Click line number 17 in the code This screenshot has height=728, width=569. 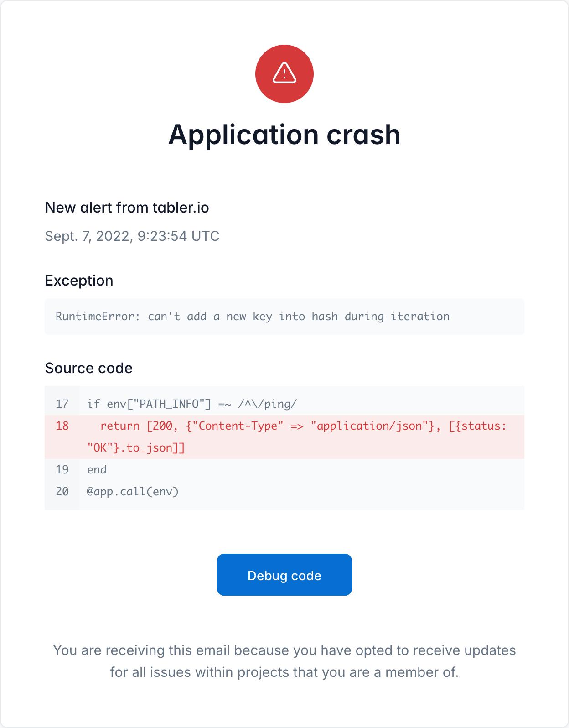[x=62, y=404]
